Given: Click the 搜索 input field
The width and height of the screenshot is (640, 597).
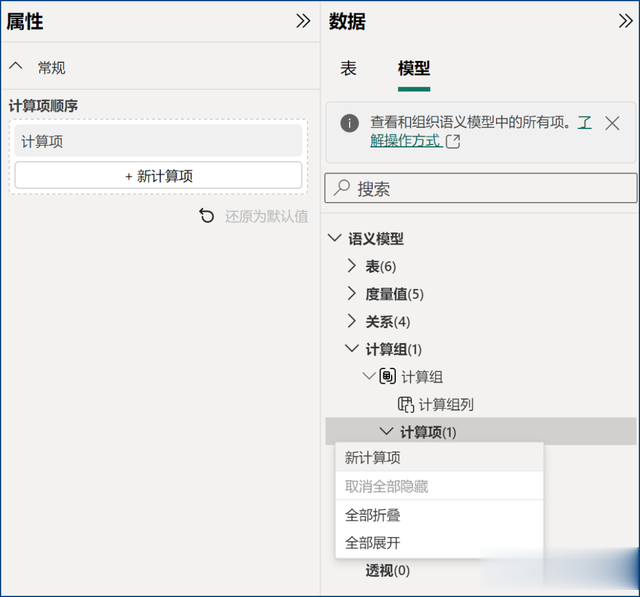Looking at the screenshot, I should (481, 188).
